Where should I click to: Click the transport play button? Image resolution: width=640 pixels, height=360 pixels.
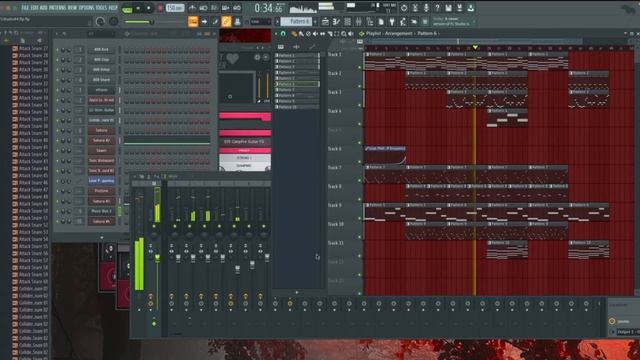138,8
